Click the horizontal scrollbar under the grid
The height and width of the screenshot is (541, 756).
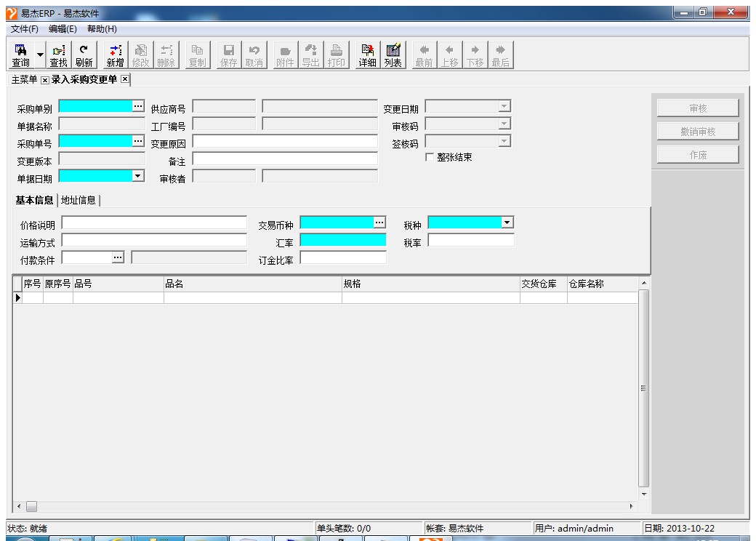[327, 506]
